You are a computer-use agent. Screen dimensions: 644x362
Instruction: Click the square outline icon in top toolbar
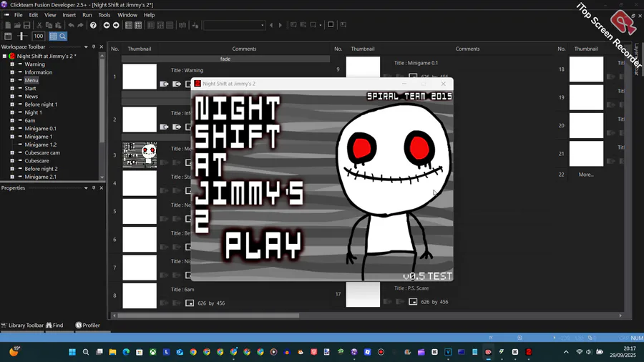click(331, 24)
